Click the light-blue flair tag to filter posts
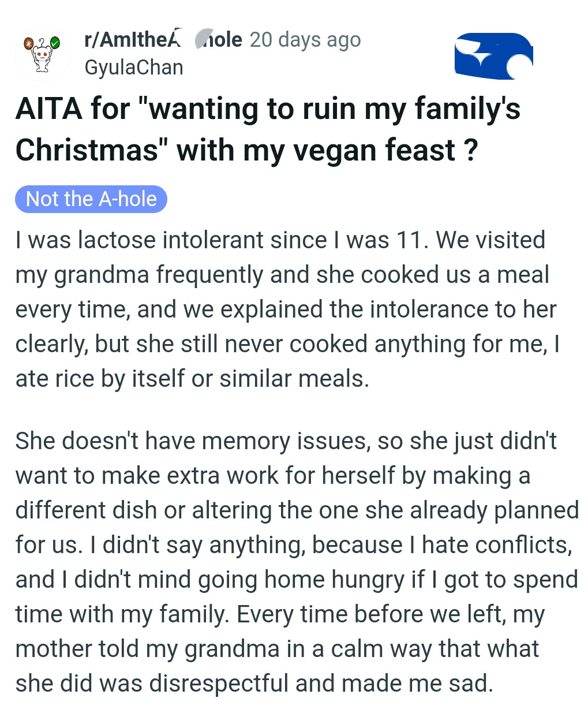588x724 pixels. [90, 199]
